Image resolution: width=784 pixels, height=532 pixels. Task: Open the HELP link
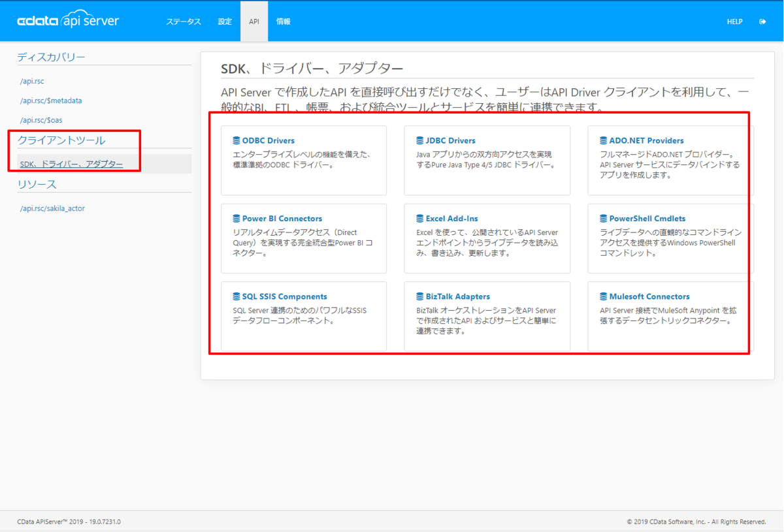coord(735,22)
